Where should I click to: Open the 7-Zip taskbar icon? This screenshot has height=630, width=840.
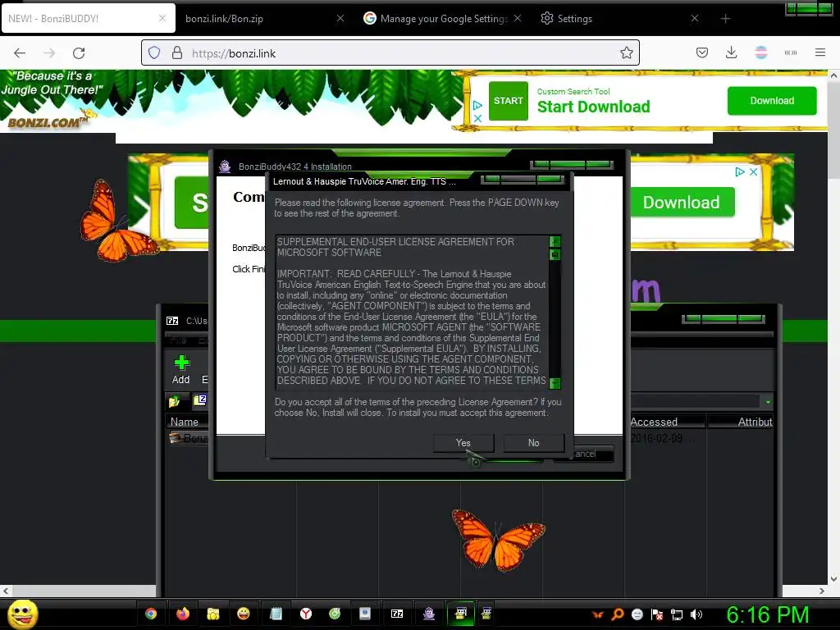[x=397, y=614]
